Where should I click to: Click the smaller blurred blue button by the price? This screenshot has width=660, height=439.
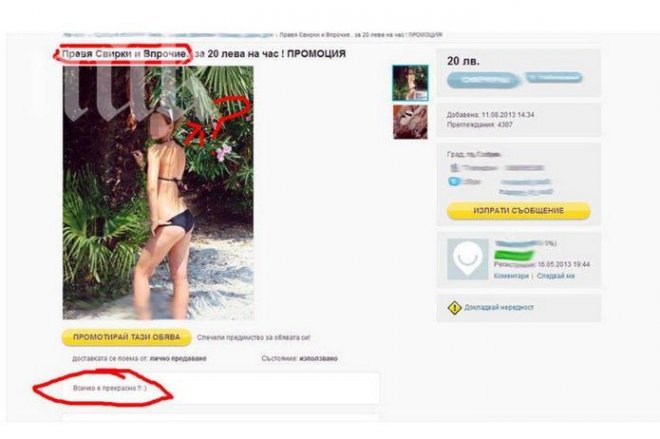(554, 77)
